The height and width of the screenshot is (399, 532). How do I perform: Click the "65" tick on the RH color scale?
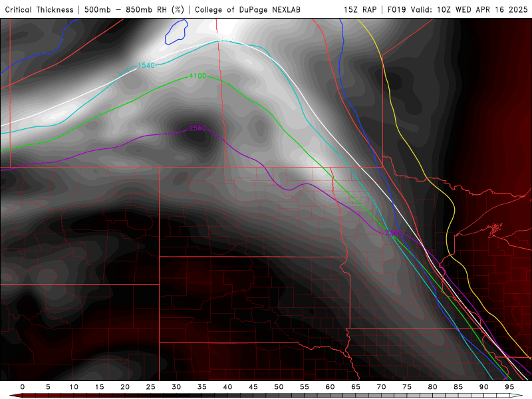point(356,387)
